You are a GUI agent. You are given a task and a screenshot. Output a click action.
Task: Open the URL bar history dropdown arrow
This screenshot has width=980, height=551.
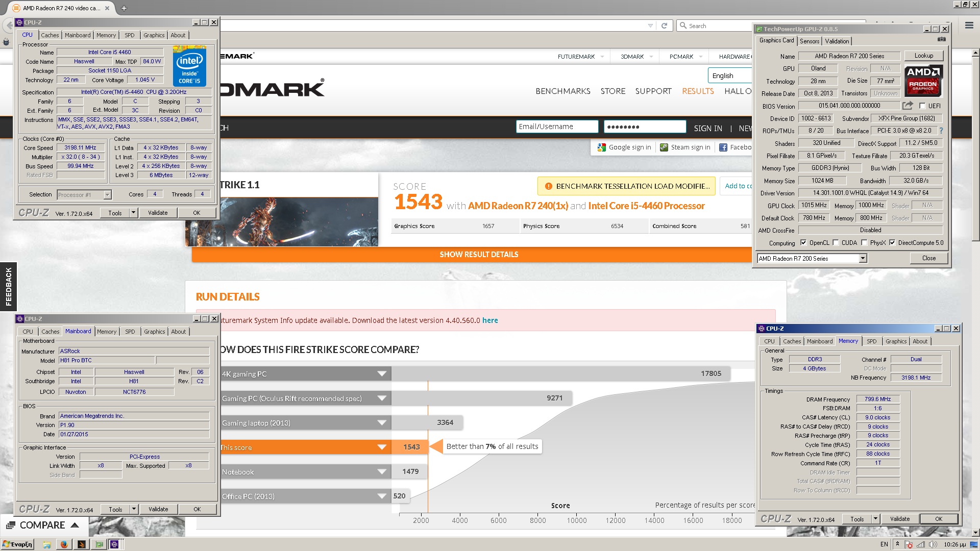pos(650,26)
